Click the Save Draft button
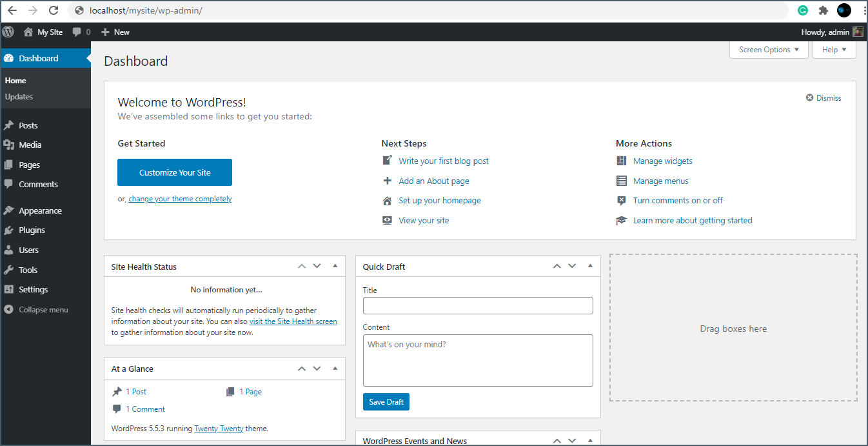This screenshot has height=446, width=868. point(386,401)
